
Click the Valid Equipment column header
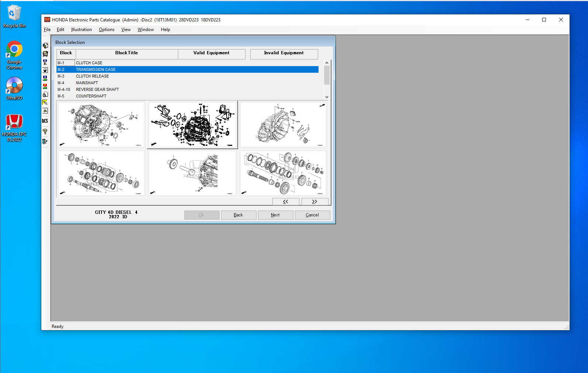coord(211,53)
